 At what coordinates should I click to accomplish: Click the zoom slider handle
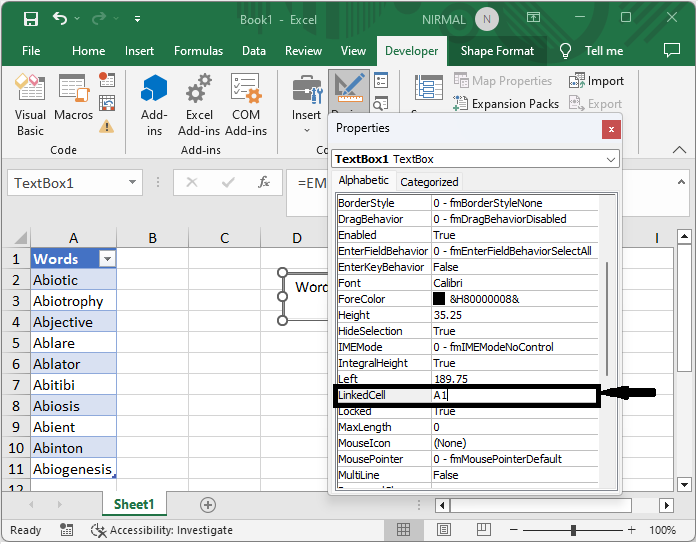[x=573, y=530]
